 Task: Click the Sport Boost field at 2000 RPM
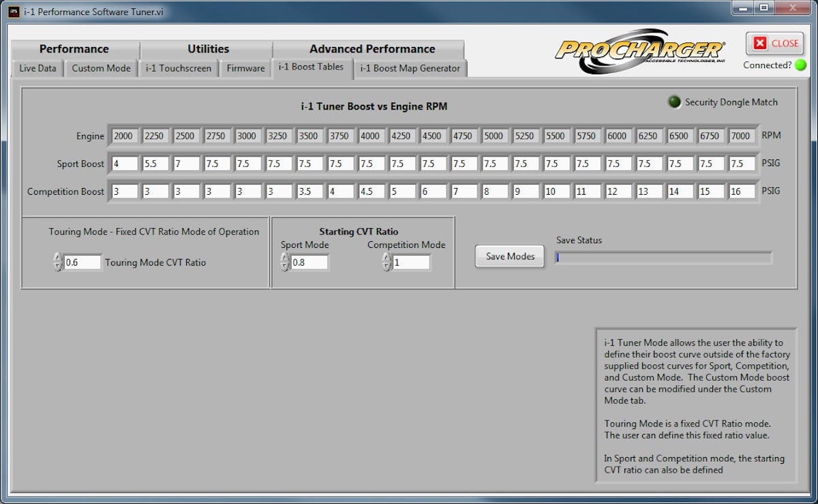coord(125,164)
